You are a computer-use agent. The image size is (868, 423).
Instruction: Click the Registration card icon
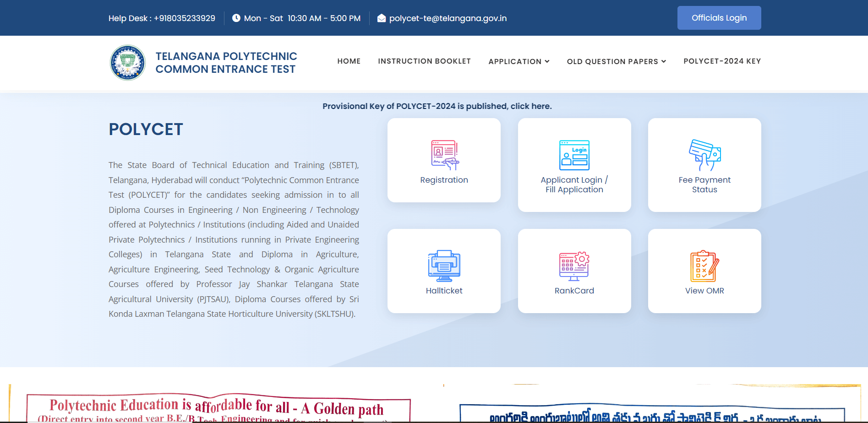(x=444, y=155)
